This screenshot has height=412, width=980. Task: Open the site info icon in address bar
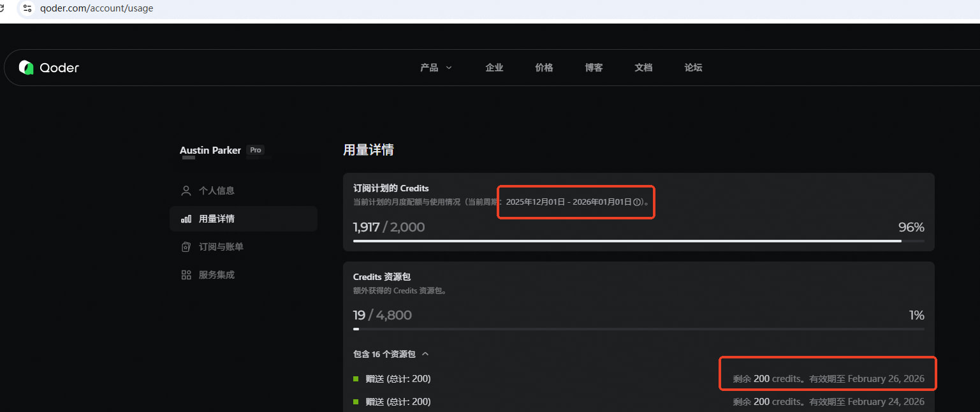(27, 8)
